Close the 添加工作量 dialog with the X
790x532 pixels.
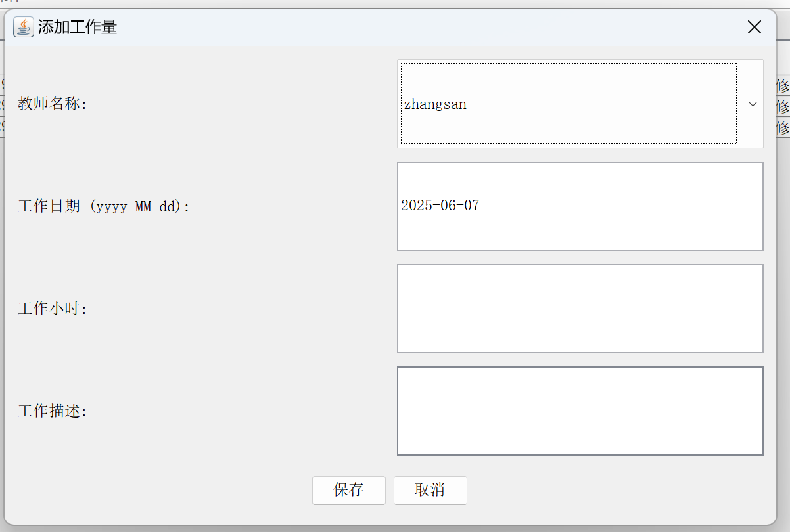pos(755,27)
